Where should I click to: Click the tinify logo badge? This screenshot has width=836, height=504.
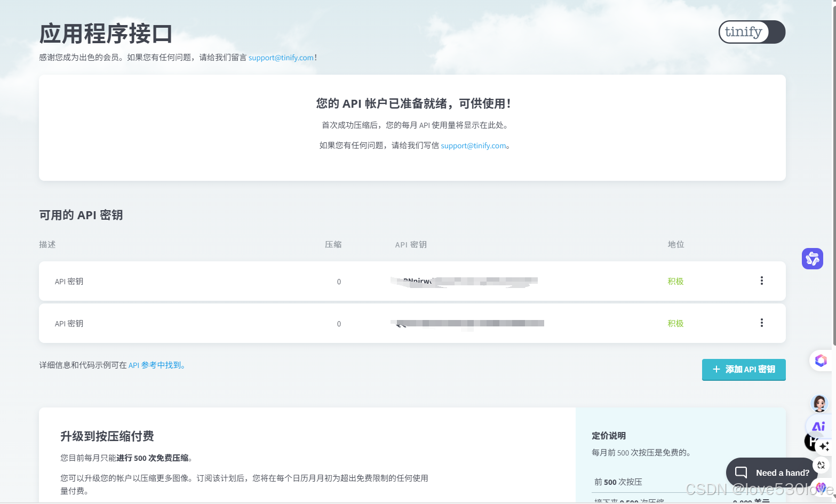(752, 32)
